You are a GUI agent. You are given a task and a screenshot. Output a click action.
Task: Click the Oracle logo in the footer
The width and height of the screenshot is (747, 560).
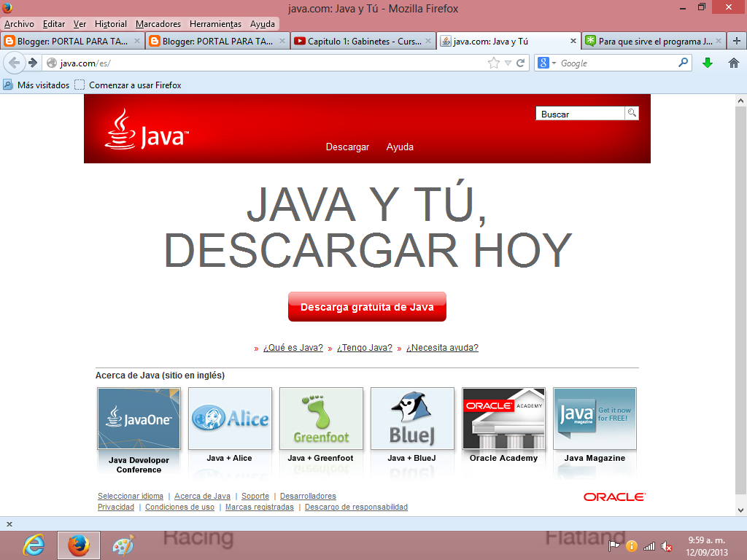click(614, 497)
